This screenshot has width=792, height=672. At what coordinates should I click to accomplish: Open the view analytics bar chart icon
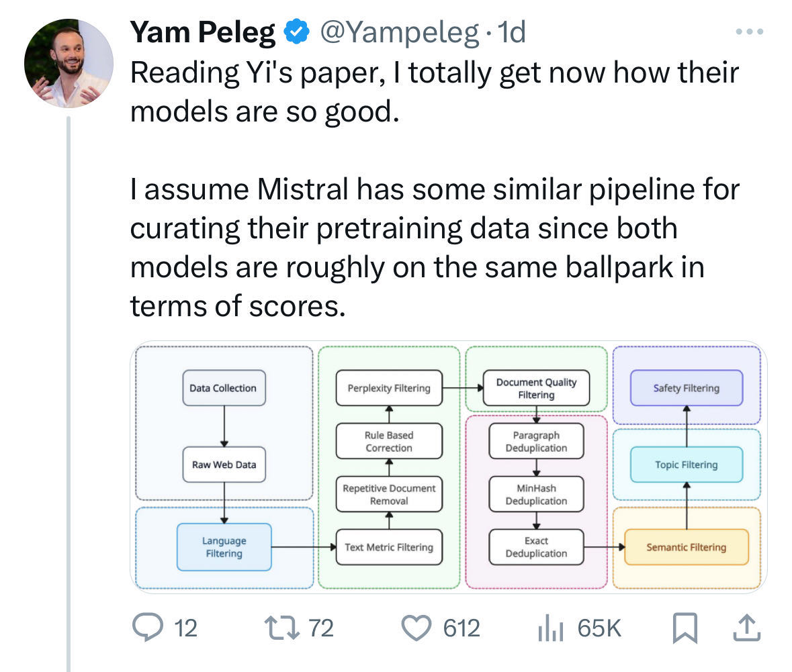(x=551, y=628)
